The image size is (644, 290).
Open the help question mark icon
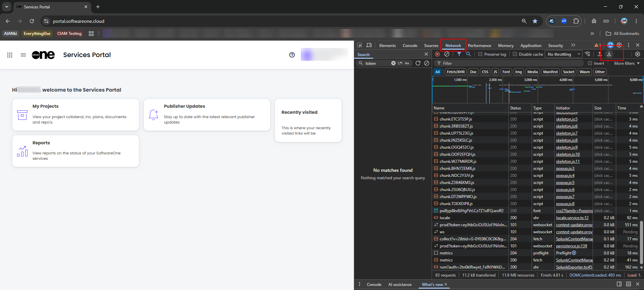[x=292, y=55]
